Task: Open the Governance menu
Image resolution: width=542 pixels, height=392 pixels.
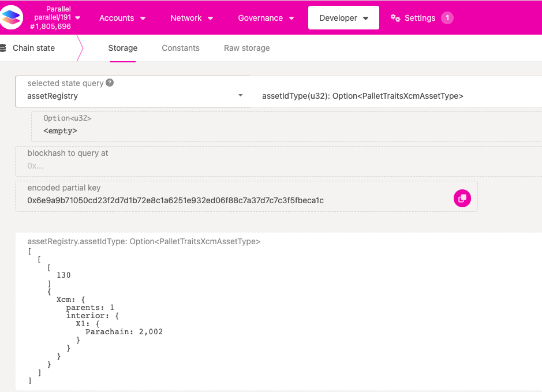Action: pos(266,18)
